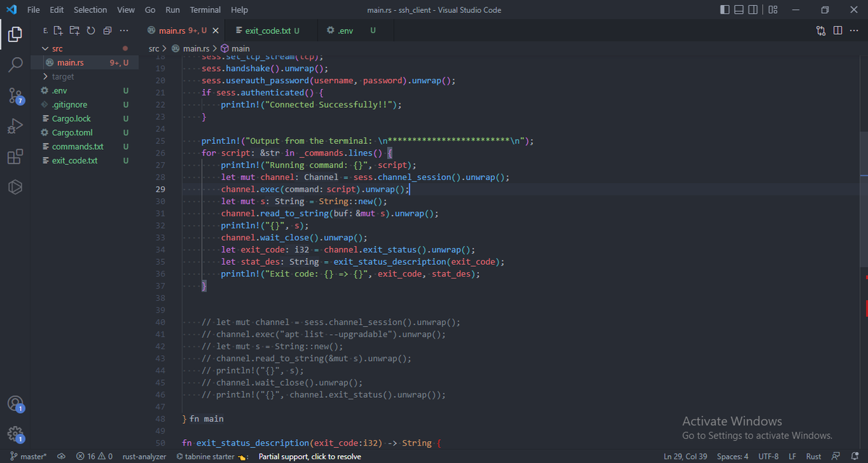Place cursor on line number 36

[x=161, y=274]
